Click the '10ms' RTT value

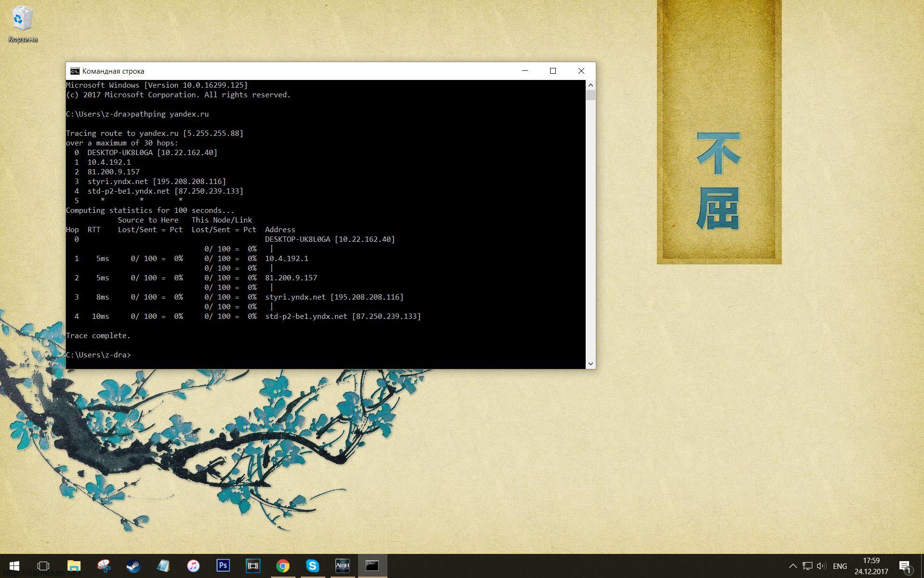pos(101,316)
